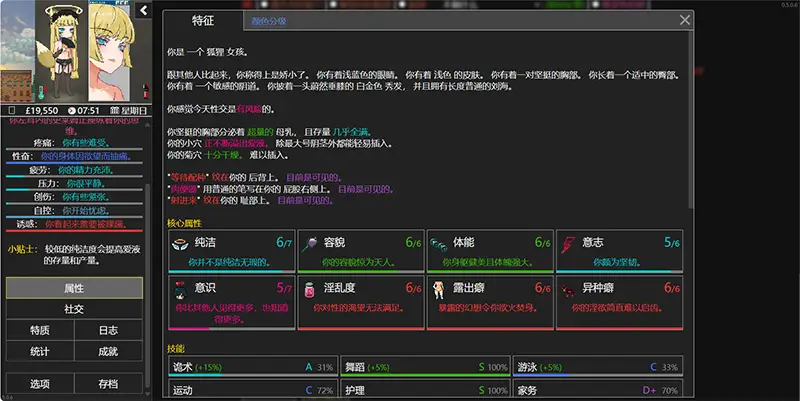The width and height of the screenshot is (800, 401).
Task: Open the 属性 menu button
Action: click(74, 288)
